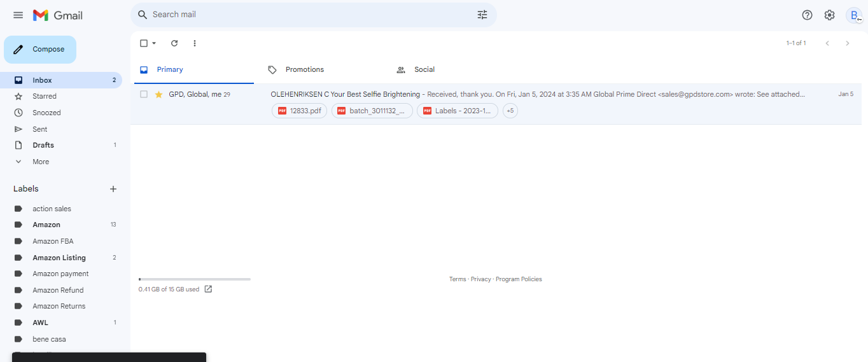Open the main menu hamburger icon
868x362 pixels.
pyautogui.click(x=18, y=15)
